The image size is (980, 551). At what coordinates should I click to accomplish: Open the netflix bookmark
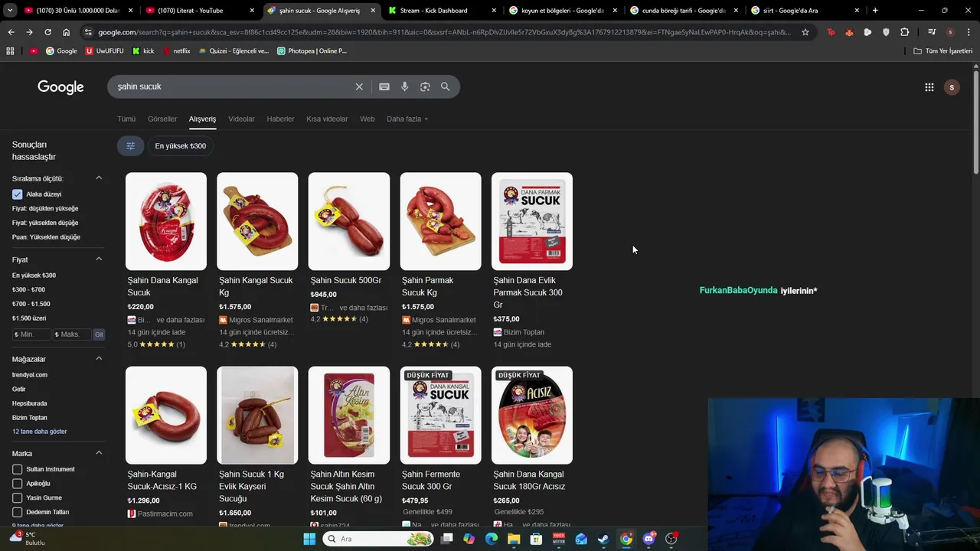click(x=176, y=51)
